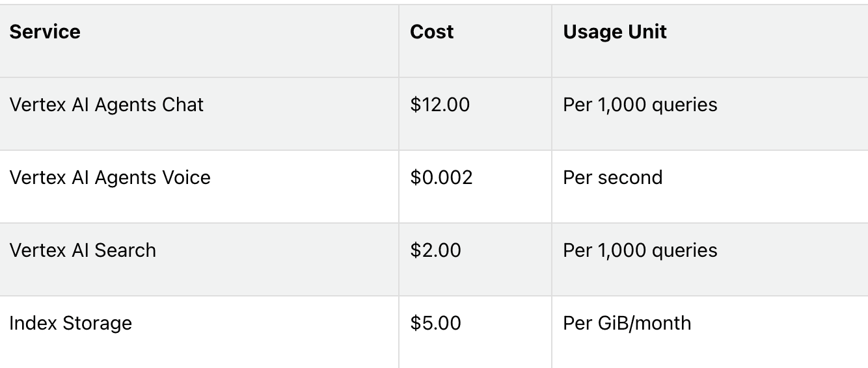This screenshot has width=868, height=368.
Task: Click Per 1,000 queries for Agents Chat
Action: [x=640, y=105]
